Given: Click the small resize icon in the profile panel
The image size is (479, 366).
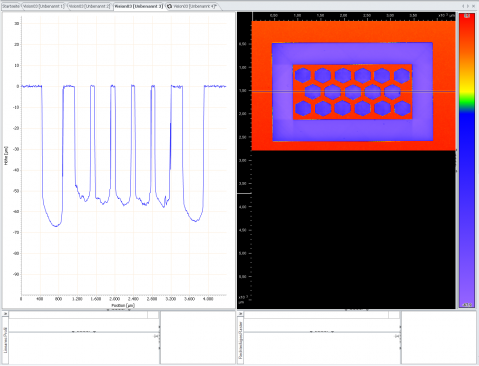Looking at the screenshot, I should [x=156, y=336].
